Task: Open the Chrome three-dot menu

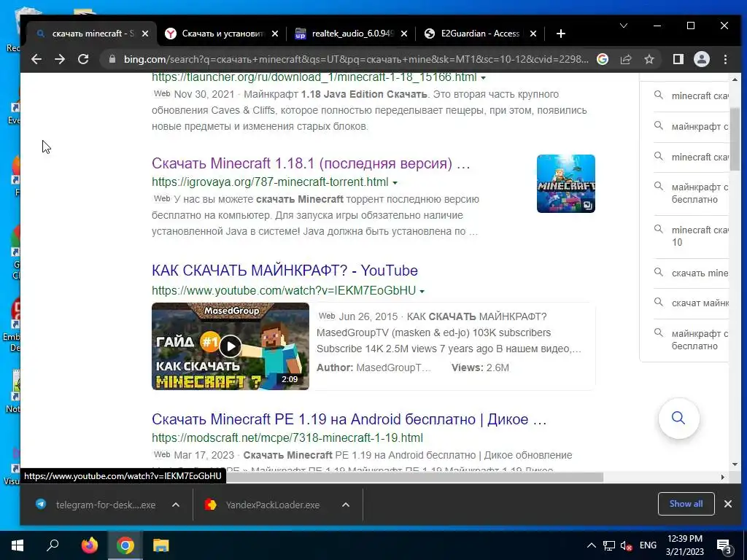Action: click(725, 59)
